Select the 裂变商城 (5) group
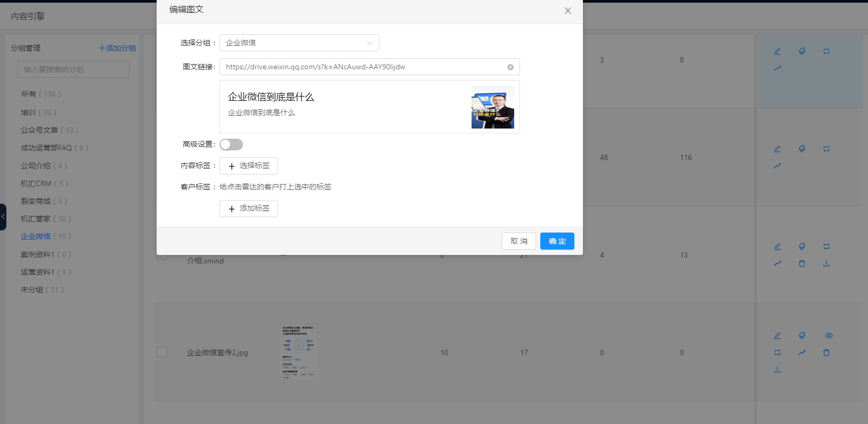The width and height of the screenshot is (868, 424). point(44,201)
